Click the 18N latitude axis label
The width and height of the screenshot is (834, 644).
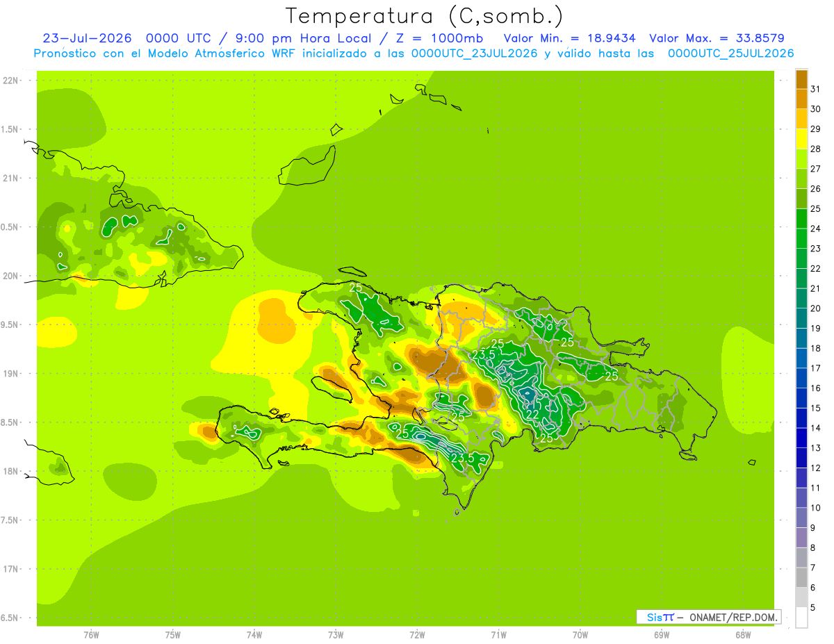coord(12,471)
